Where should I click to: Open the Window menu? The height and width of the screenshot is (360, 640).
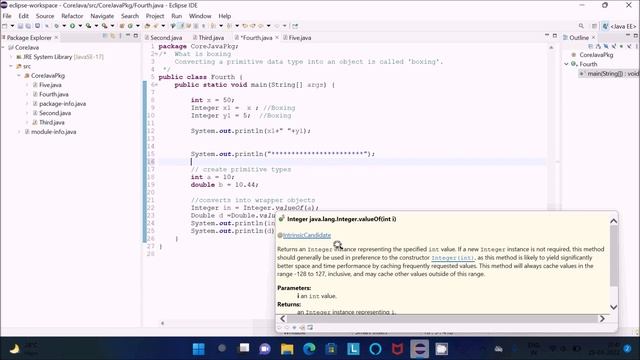200,16
